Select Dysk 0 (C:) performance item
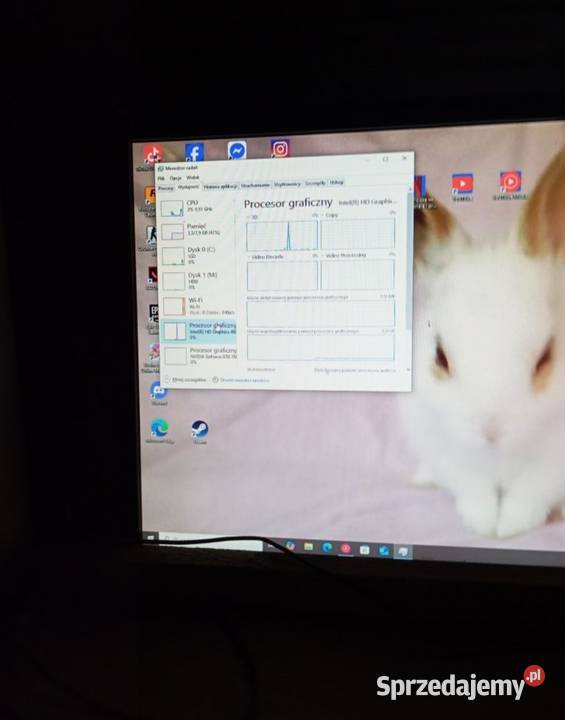The width and height of the screenshot is (565, 720). point(198,256)
